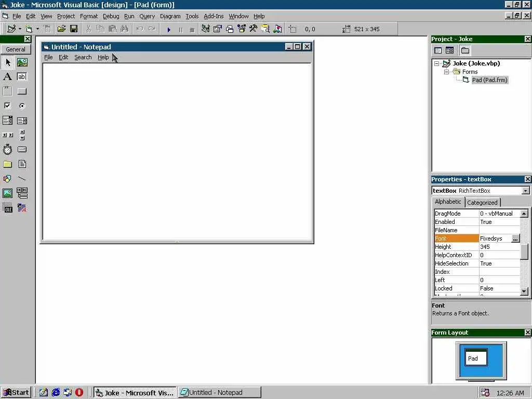Show the Project Explorer via toolbar icon
The image size is (532, 399).
point(205,29)
